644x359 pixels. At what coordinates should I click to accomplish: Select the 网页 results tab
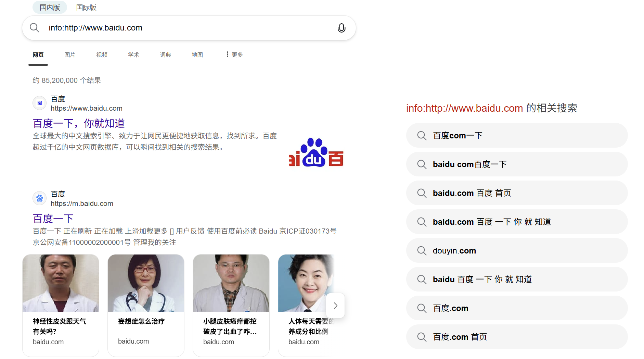[38, 55]
